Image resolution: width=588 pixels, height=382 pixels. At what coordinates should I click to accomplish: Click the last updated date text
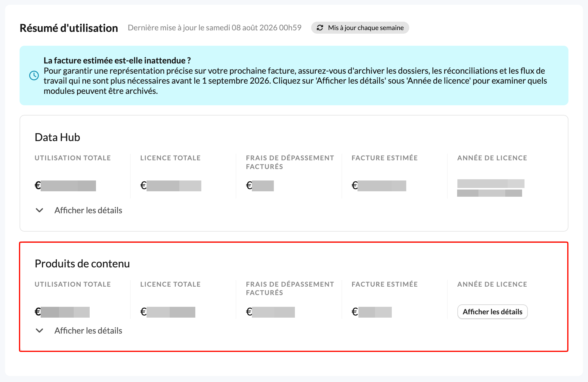tap(215, 28)
